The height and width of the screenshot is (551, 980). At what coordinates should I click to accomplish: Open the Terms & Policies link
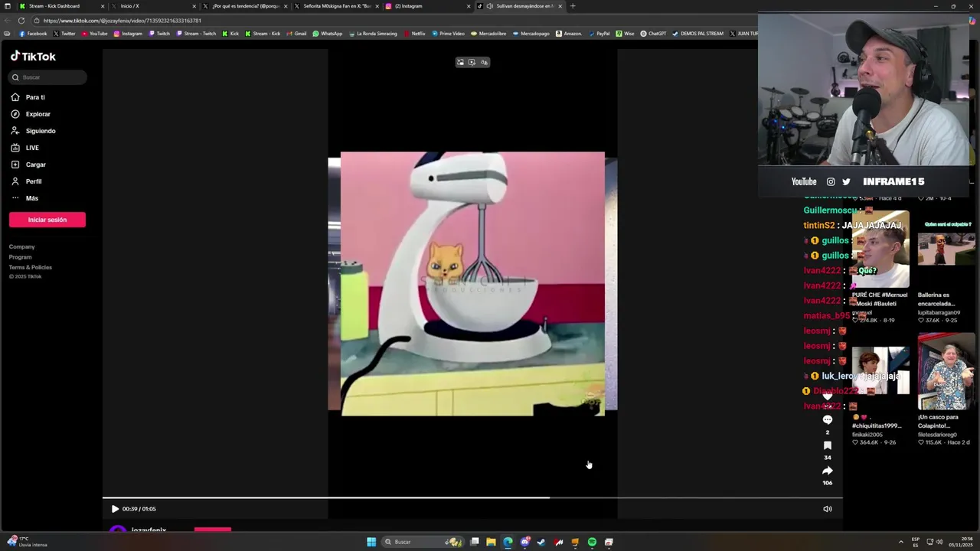coord(31,267)
